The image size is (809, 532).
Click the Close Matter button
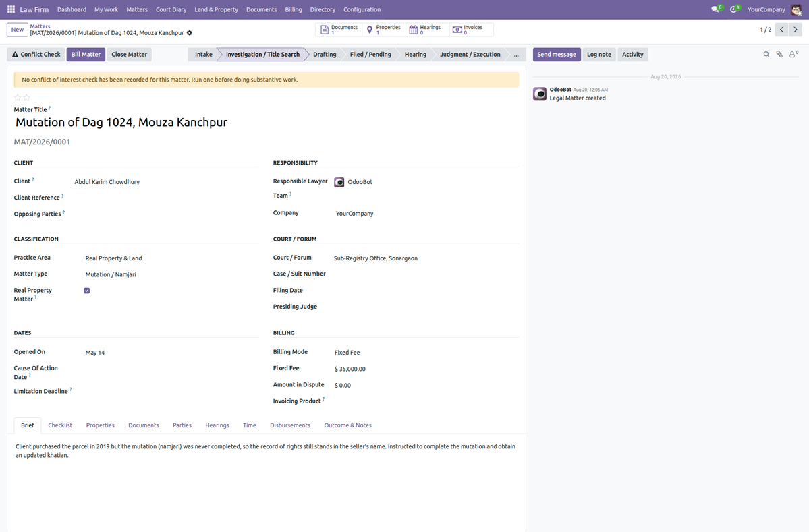(129, 55)
